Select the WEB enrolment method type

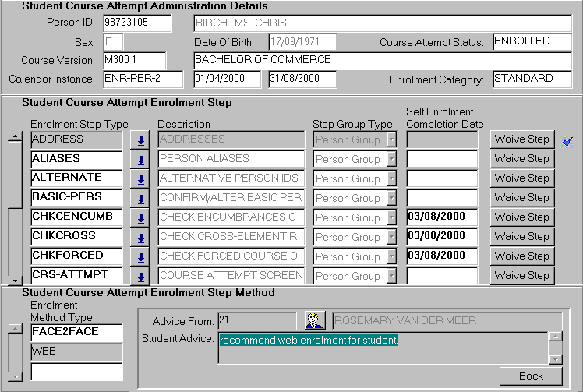click(76, 352)
